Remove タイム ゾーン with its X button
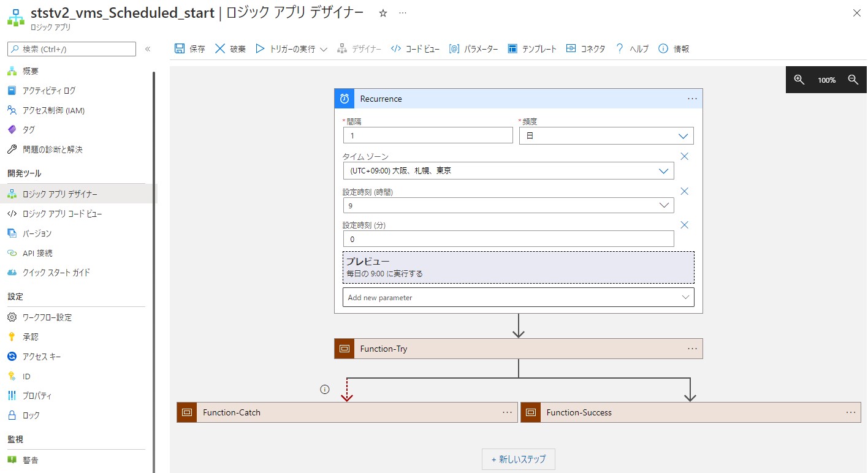 684,156
